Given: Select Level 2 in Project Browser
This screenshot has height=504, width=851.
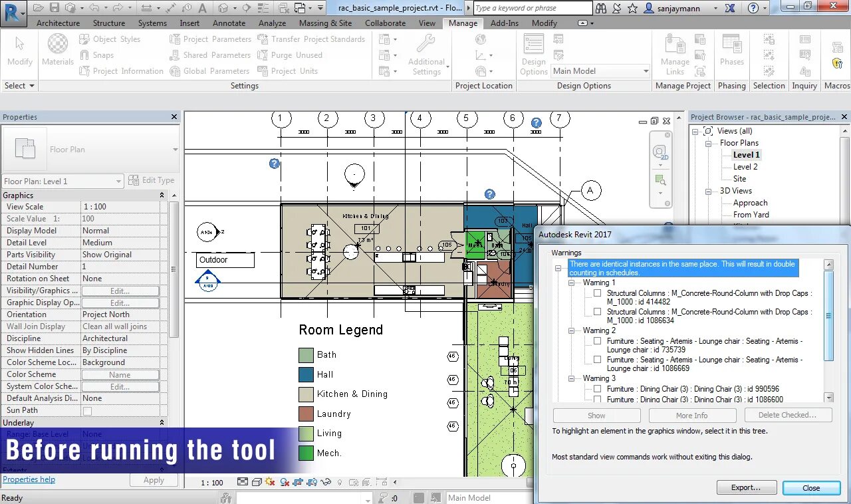Looking at the screenshot, I should point(745,167).
